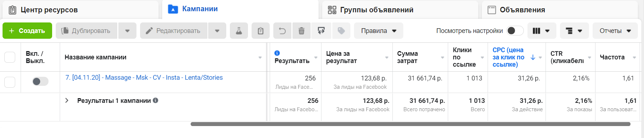Switch to the Объявления tab
644x138 pixels.
coord(560,10)
